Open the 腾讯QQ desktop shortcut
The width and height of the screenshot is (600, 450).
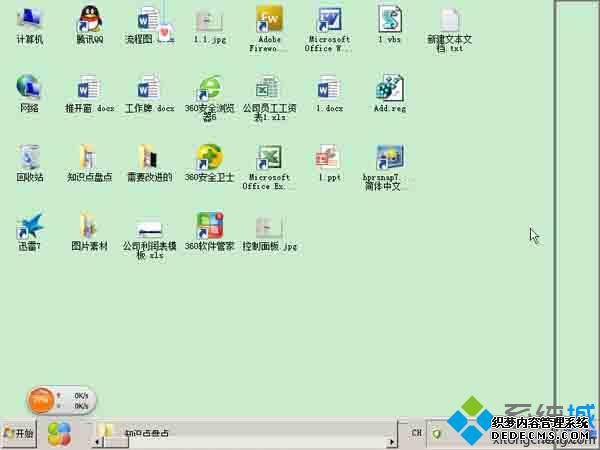point(89,20)
